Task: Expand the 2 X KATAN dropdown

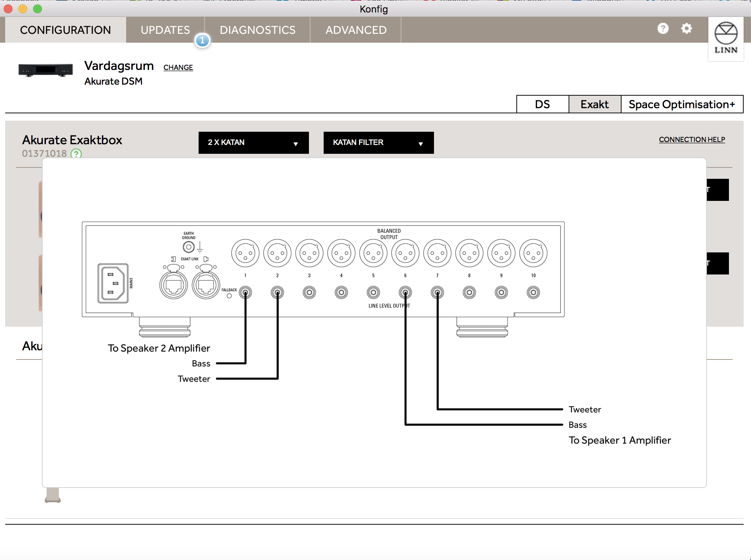Action: [x=253, y=142]
